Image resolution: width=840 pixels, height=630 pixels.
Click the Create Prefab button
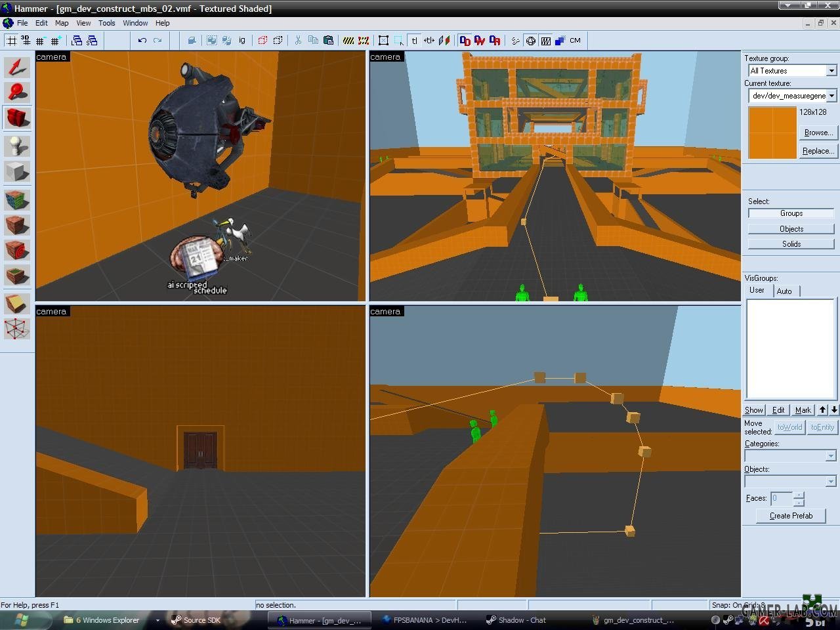(791, 516)
